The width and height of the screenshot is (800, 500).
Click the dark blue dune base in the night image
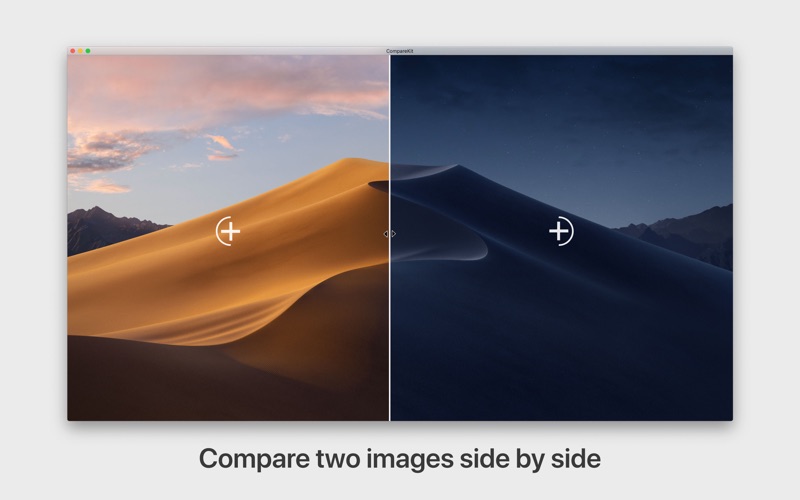[x=561, y=367]
